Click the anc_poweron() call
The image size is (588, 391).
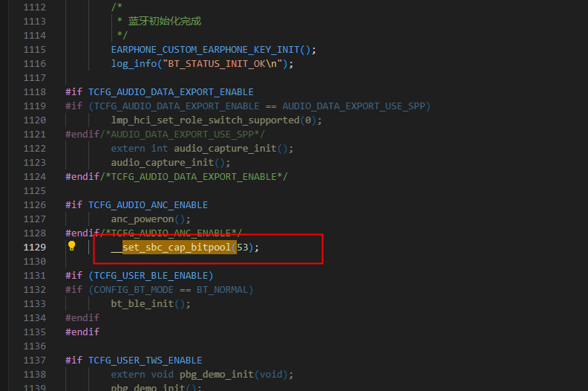click(x=151, y=219)
